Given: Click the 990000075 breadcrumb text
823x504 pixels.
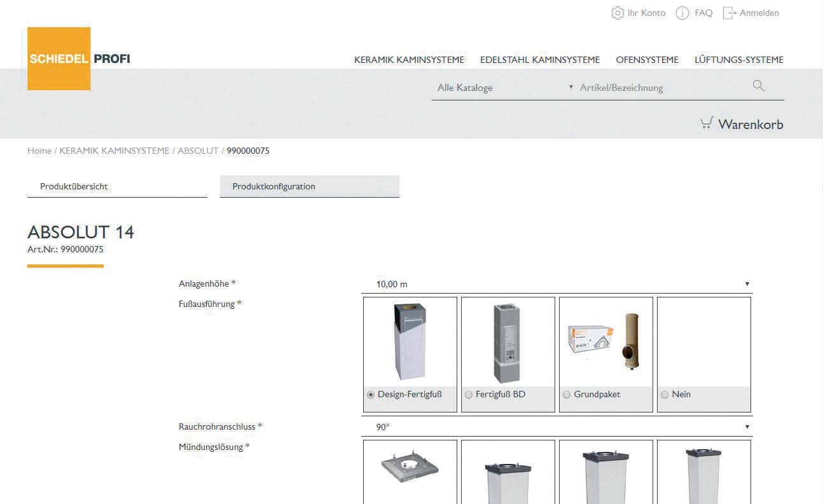Looking at the screenshot, I should [x=248, y=151].
